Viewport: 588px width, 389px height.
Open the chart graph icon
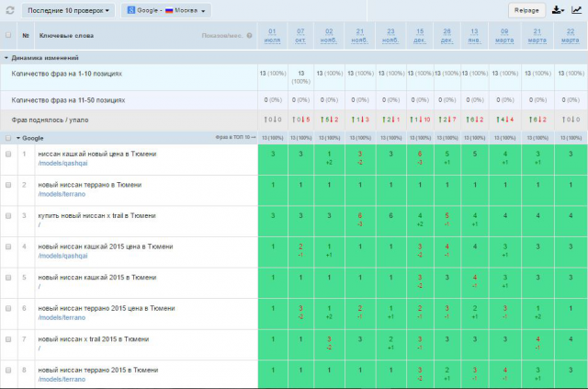(576, 10)
